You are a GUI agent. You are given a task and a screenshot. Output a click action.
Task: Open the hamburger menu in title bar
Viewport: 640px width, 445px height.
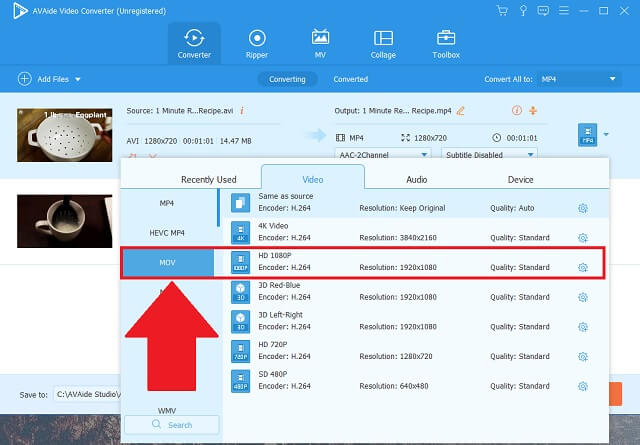click(x=564, y=11)
